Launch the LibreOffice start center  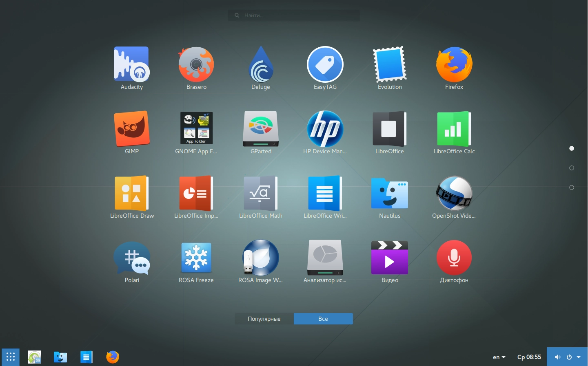point(390,129)
